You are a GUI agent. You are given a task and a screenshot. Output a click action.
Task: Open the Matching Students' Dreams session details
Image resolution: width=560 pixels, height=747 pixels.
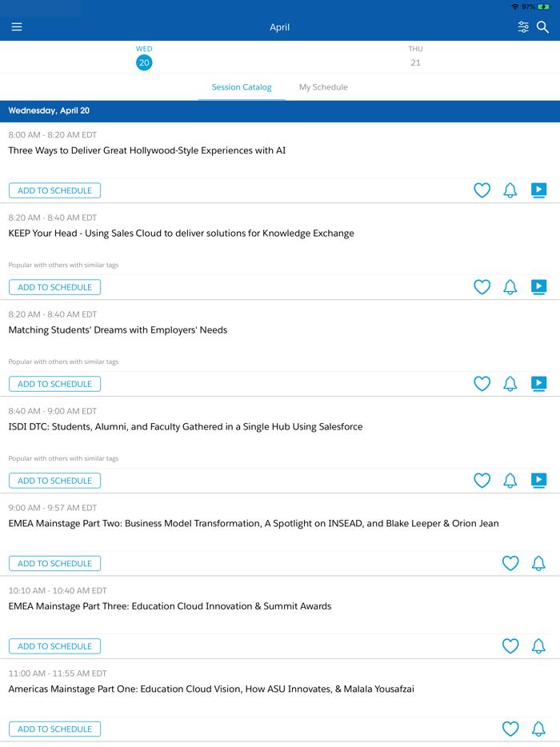click(x=118, y=330)
